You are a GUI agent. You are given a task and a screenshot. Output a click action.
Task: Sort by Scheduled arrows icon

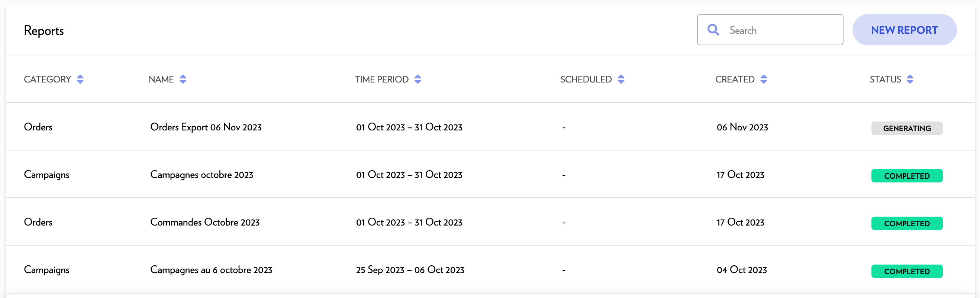[x=621, y=79]
